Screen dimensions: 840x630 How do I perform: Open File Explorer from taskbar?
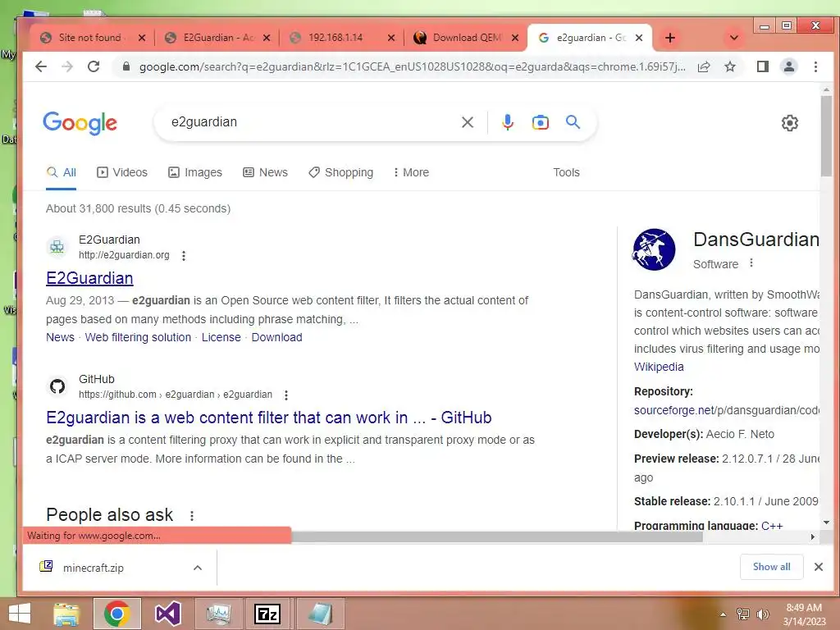tap(66, 614)
